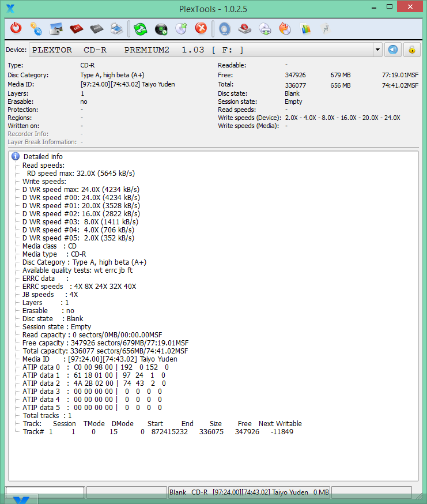Select the Read capacity row
The width and height of the screenshot is (427, 504).
92,334
